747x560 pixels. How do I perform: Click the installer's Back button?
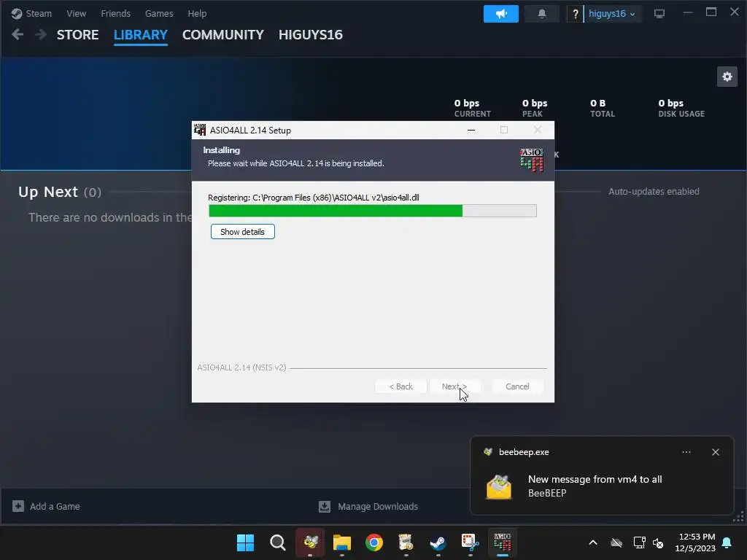(x=400, y=386)
